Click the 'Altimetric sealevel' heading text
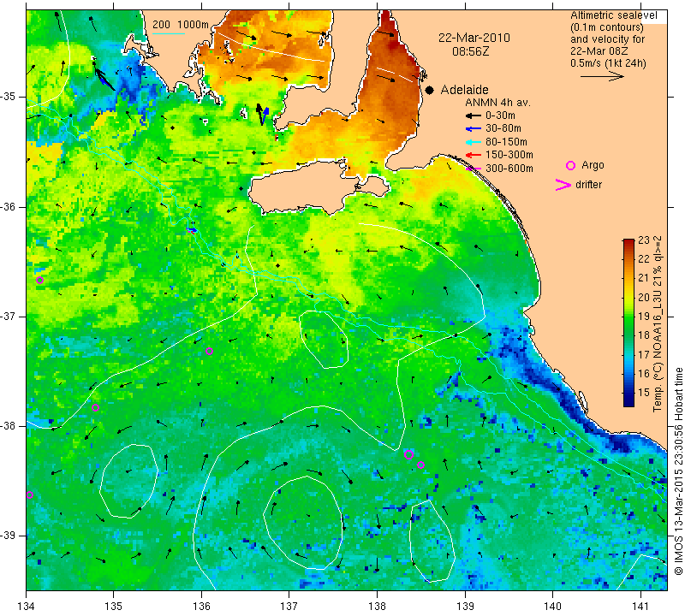The height and width of the screenshot is (616, 685). pos(614,15)
